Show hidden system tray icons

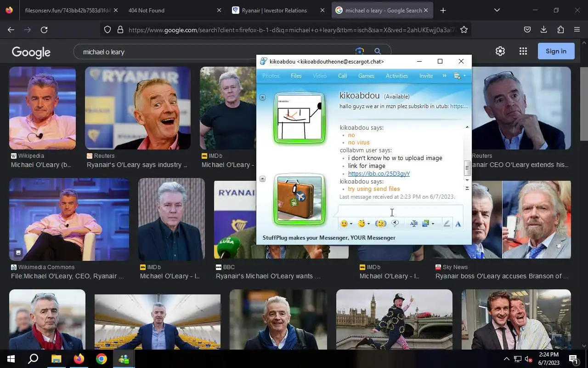click(x=506, y=359)
